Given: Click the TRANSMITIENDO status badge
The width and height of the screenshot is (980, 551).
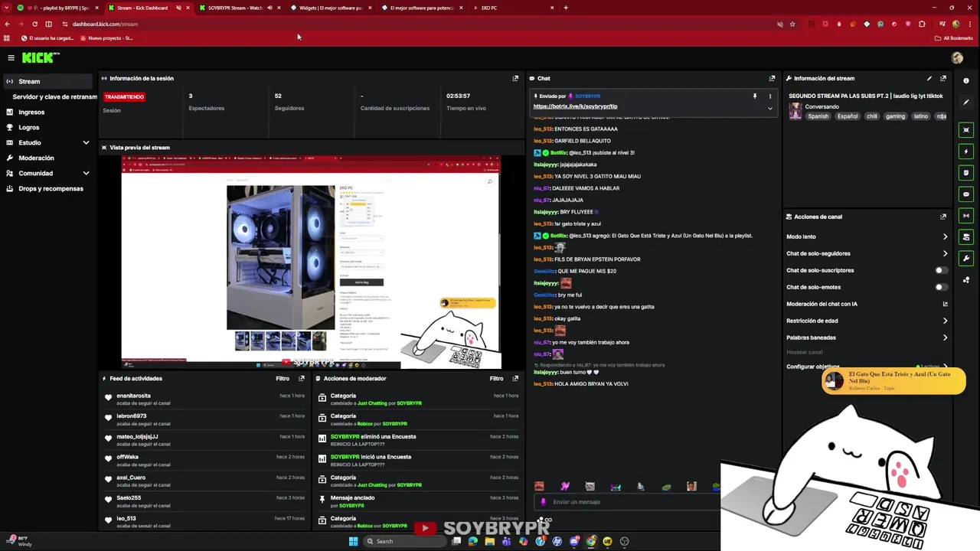Looking at the screenshot, I should pos(124,97).
